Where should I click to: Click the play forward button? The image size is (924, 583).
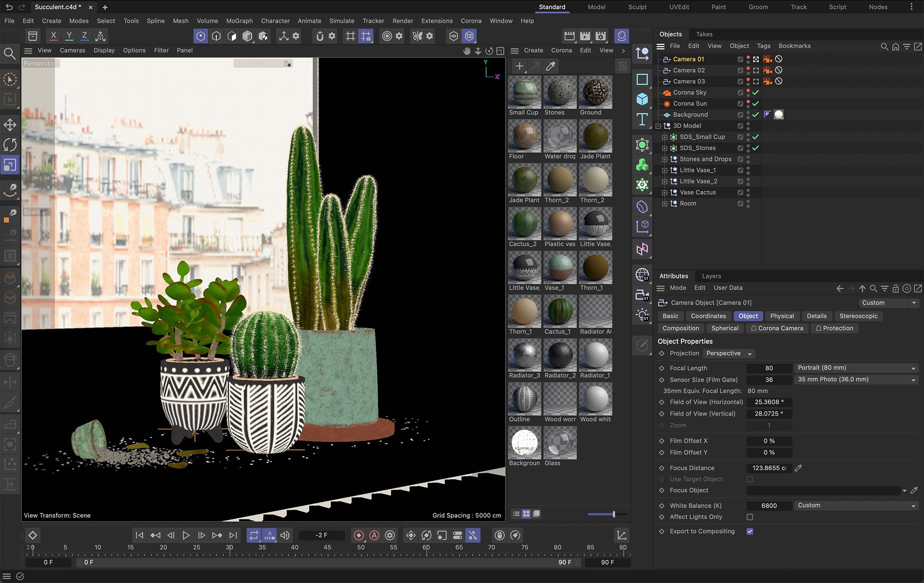(x=186, y=535)
